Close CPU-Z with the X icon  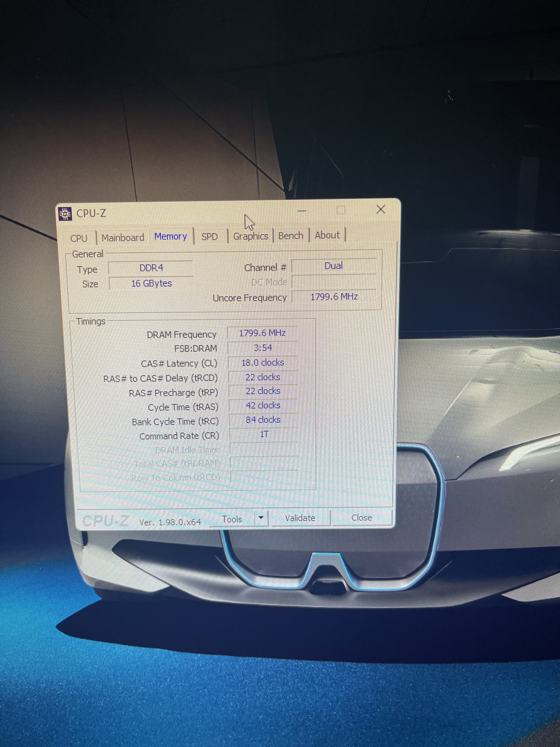point(381,209)
